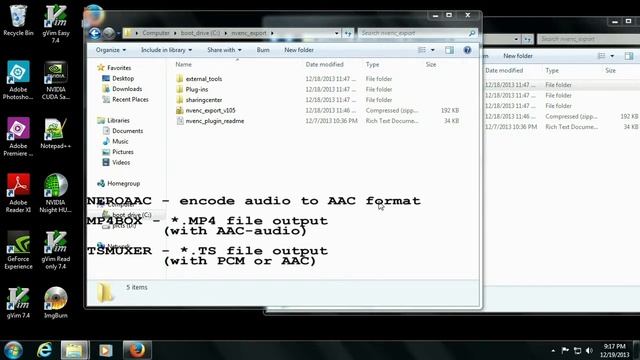Click Burn in the Explorer toolbar

[263, 50]
